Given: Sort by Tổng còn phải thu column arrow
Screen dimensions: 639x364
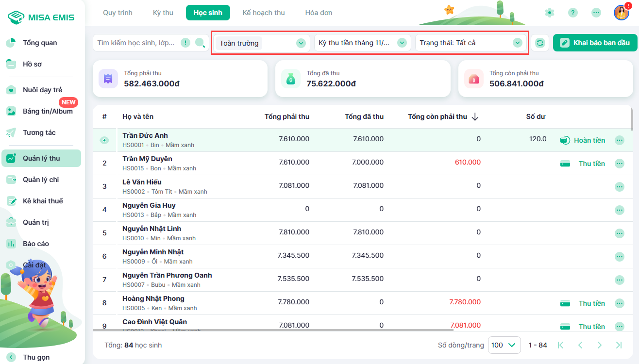Looking at the screenshot, I should pos(475,116).
